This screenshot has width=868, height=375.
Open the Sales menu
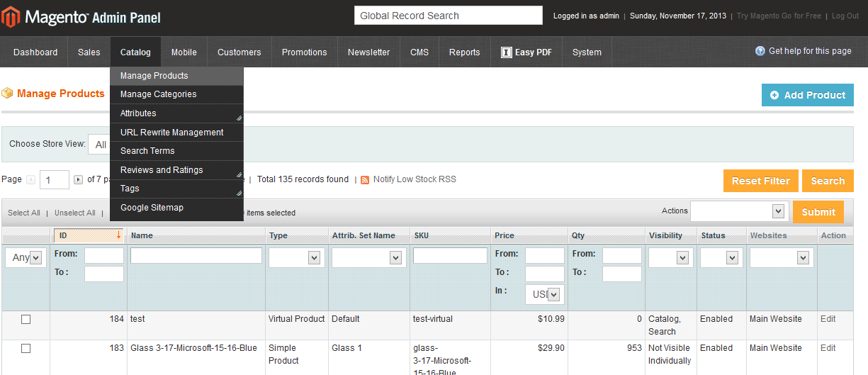coord(89,52)
